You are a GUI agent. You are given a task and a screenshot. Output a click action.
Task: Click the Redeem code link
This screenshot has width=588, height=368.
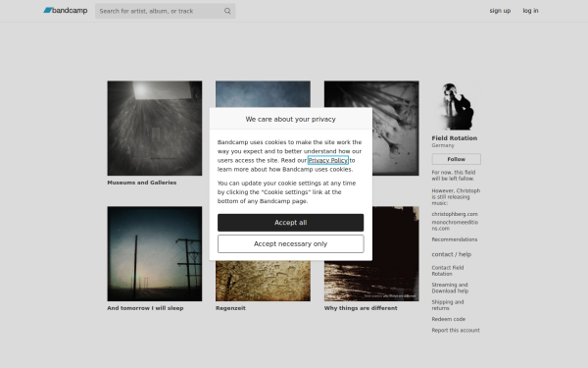448,319
